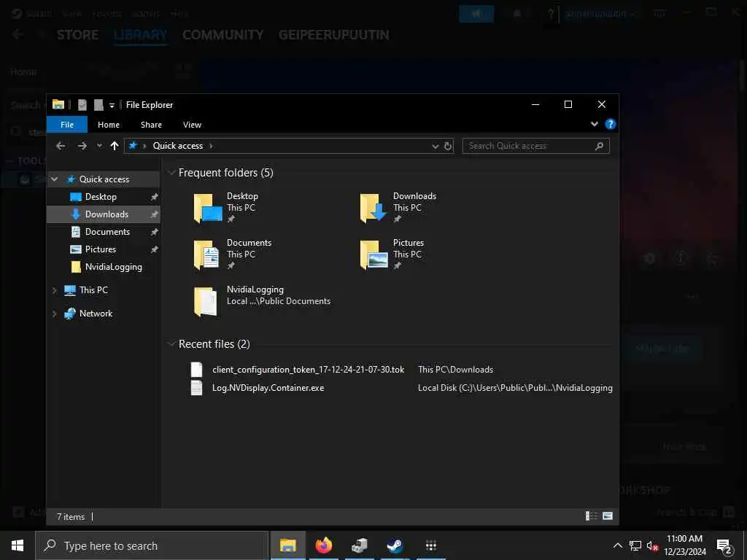Select Network in the navigation pane

click(x=96, y=314)
